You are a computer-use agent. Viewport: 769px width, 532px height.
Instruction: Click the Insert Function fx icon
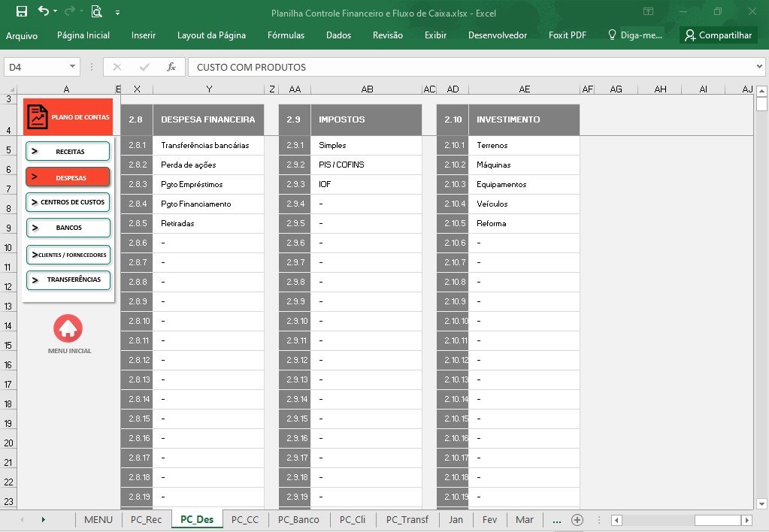coord(171,67)
